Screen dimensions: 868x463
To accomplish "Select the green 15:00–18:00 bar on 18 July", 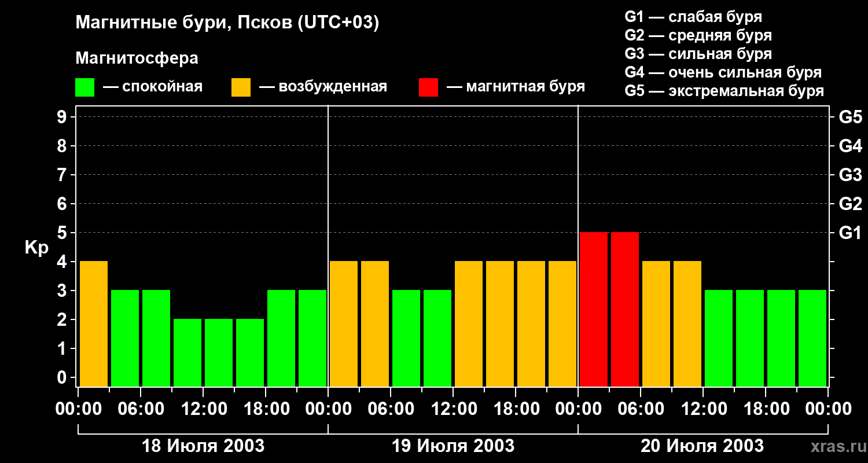I will (x=250, y=352).
